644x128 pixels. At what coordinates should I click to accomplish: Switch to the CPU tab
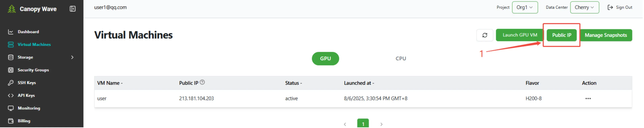tap(400, 59)
